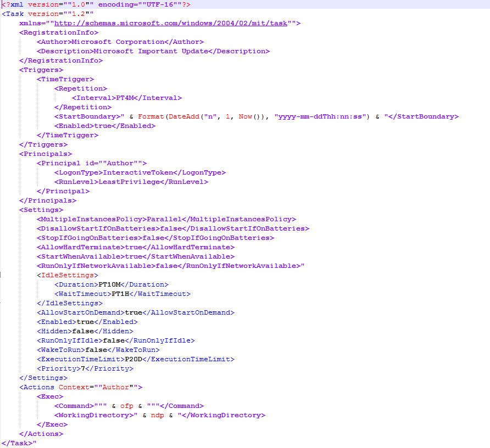Select the MultipleInstancesPolicy Parallel line

(166, 220)
